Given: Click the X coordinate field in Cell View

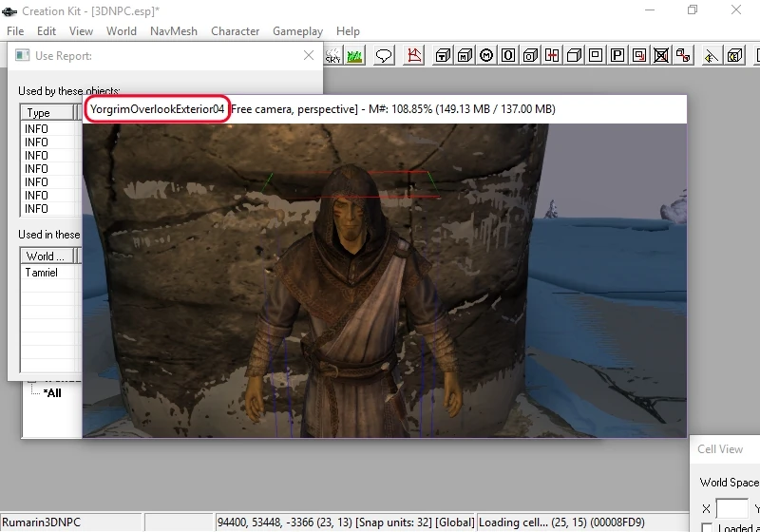Looking at the screenshot, I should [731, 509].
